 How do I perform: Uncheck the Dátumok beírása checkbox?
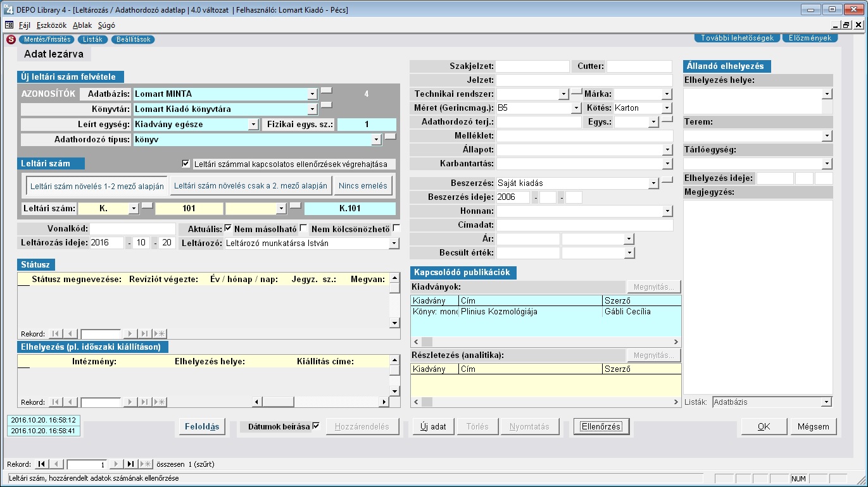tap(316, 426)
